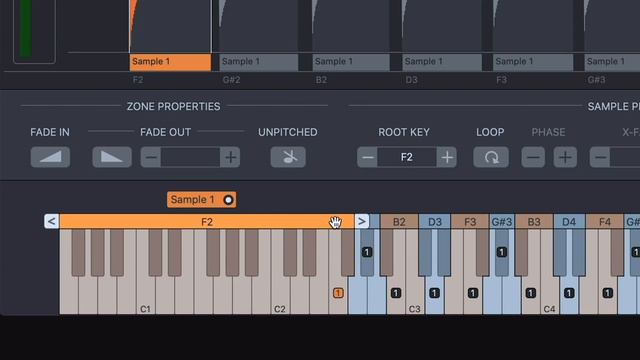This screenshot has height=360, width=640.
Task: Click the empty fade out value field
Action: (191, 157)
